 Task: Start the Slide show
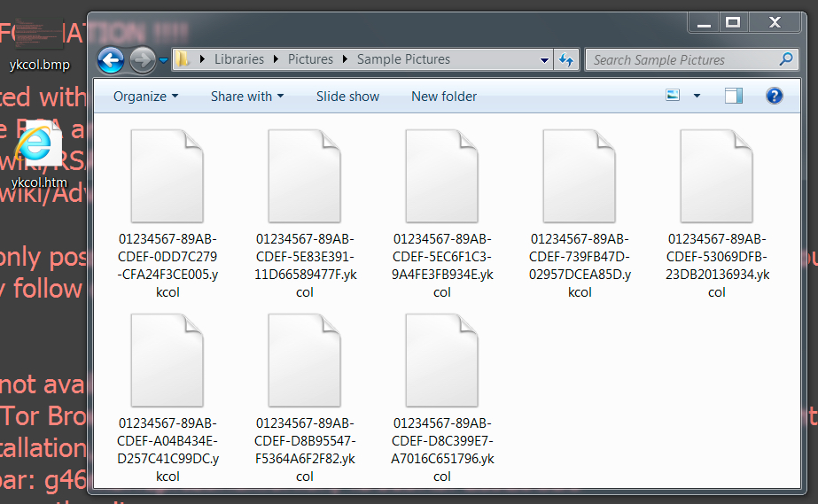tap(347, 97)
